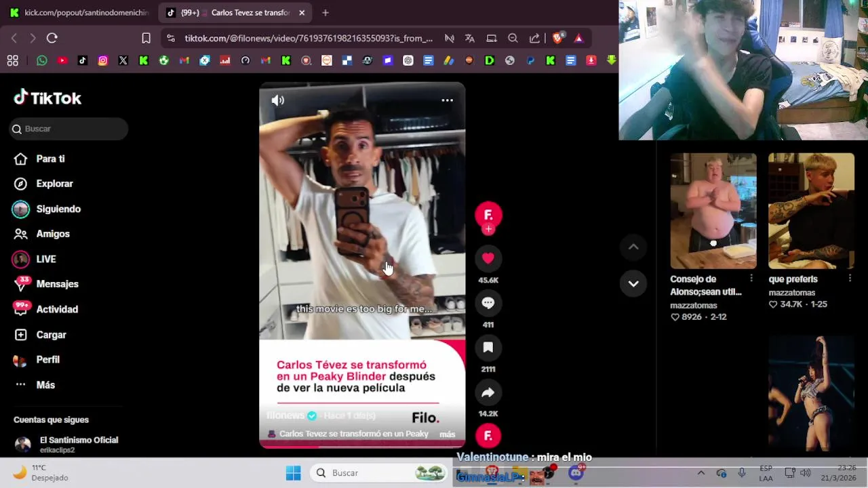Open the weather widget showing 11°C

pos(41,472)
